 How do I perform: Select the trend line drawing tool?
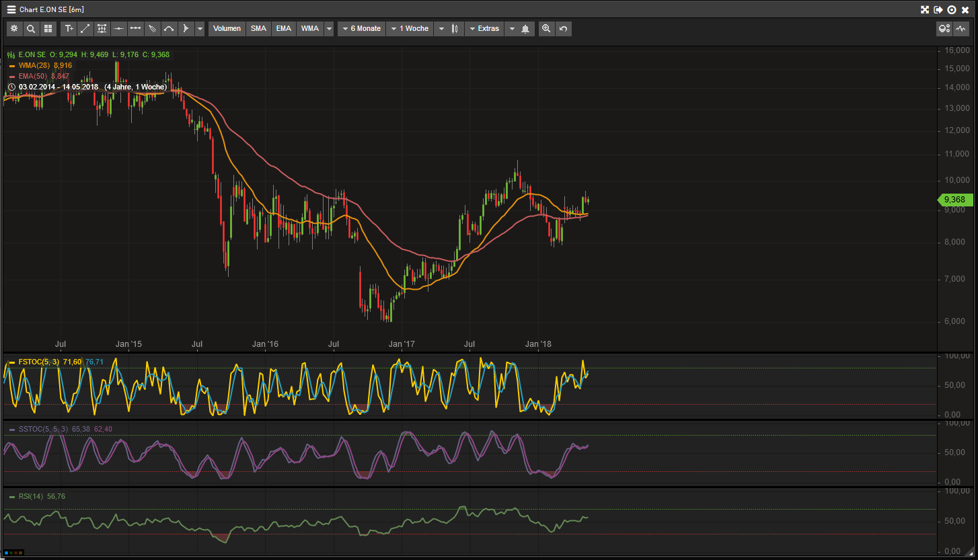point(85,29)
